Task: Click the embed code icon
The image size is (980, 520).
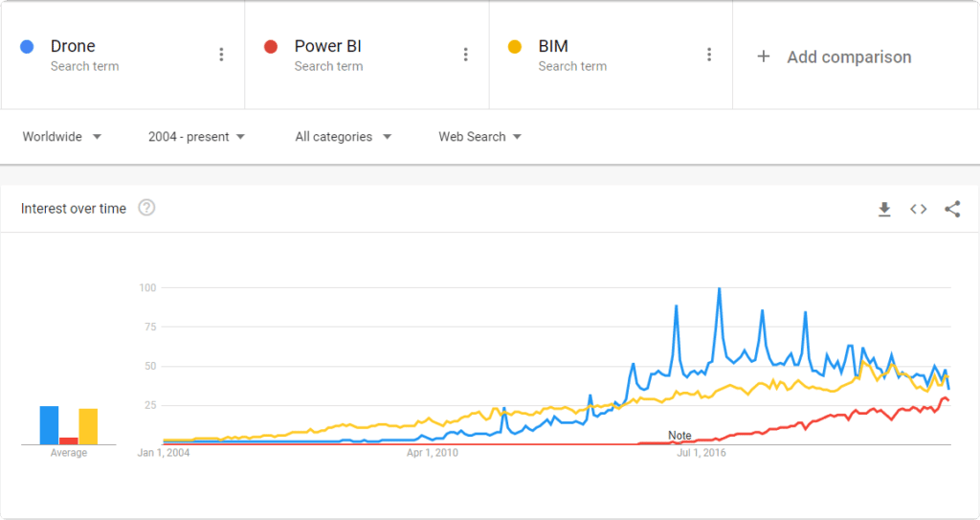Action: pos(918,209)
